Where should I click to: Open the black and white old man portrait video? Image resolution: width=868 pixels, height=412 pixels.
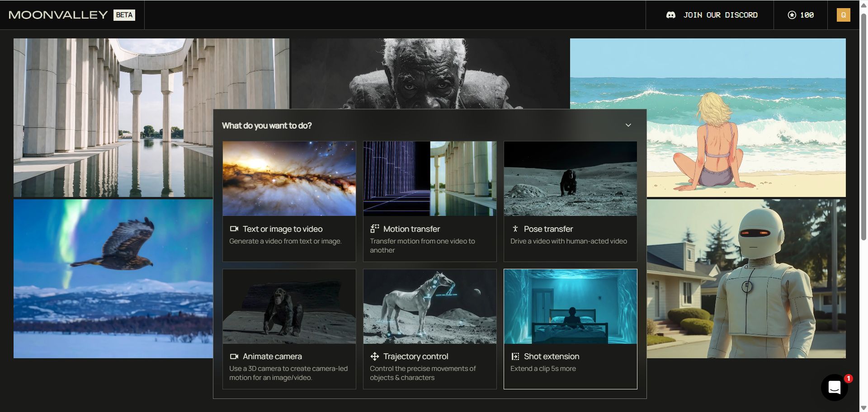(x=429, y=74)
